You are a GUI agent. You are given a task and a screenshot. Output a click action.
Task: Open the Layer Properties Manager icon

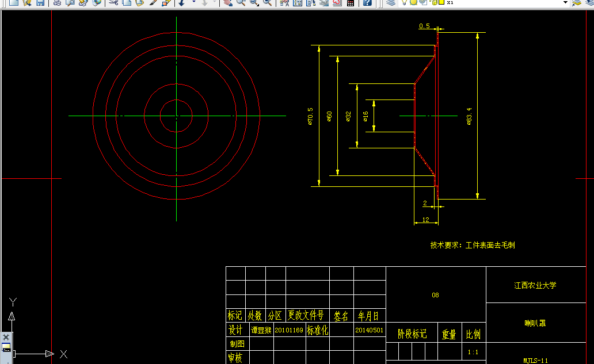[x=391, y=3]
